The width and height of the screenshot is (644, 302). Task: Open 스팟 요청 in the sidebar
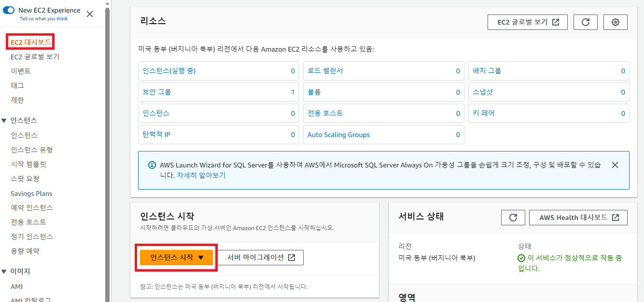[25, 178]
